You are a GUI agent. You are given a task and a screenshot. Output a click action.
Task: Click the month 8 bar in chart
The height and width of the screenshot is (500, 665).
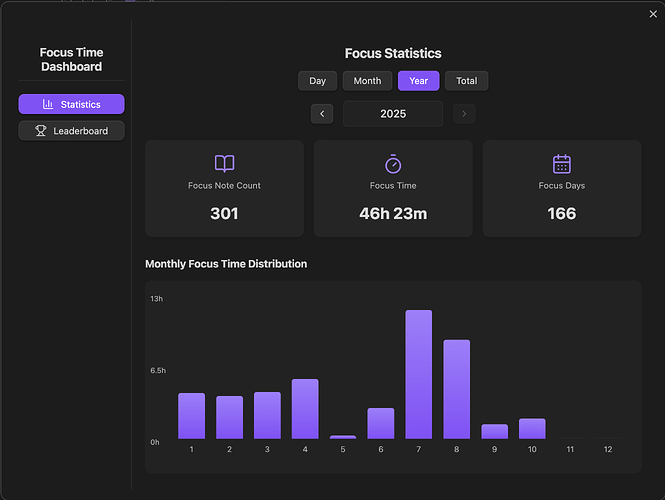(456, 390)
